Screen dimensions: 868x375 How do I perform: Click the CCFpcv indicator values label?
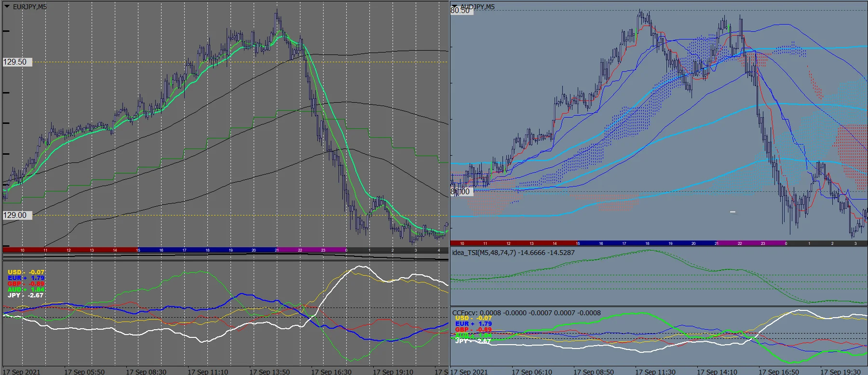tap(526, 313)
